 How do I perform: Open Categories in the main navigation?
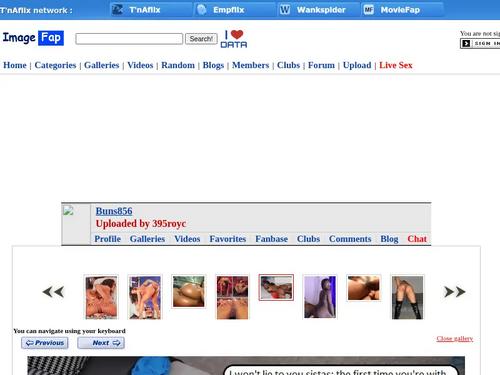click(x=55, y=65)
